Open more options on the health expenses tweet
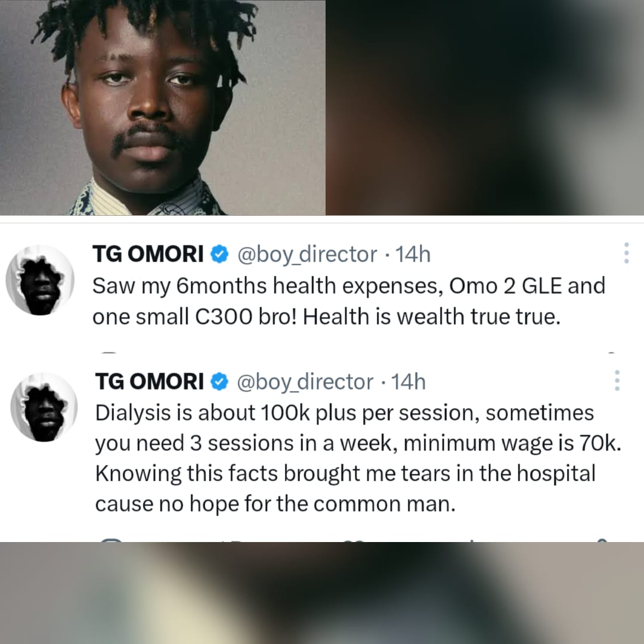Viewport: 644px width, 644px height. [x=626, y=253]
